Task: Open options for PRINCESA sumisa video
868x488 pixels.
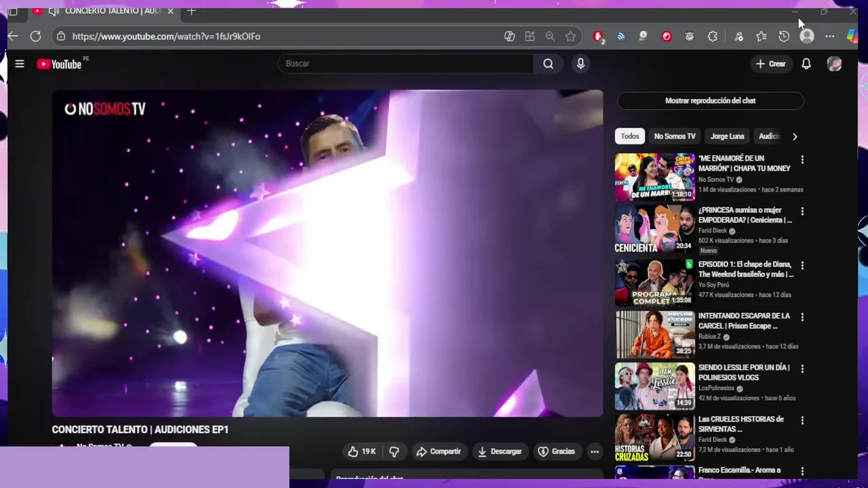Action: 802,211
